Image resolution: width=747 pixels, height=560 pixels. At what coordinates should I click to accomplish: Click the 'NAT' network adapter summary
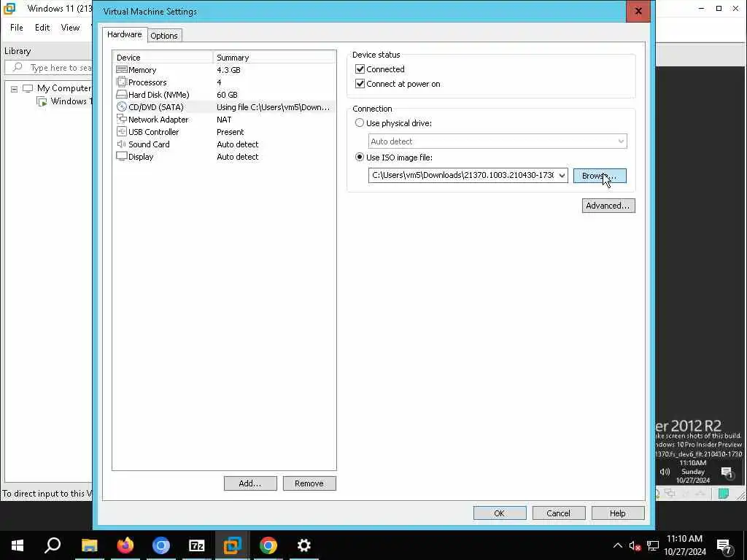pyautogui.click(x=224, y=120)
